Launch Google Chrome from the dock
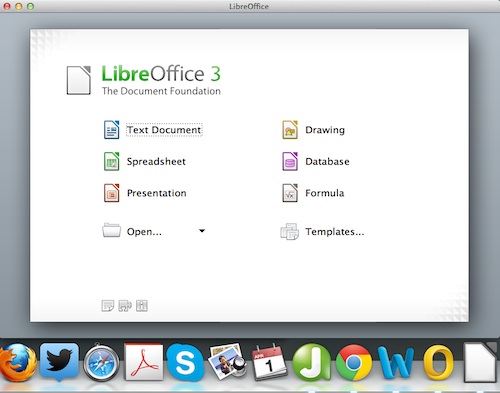Image resolution: width=500 pixels, height=393 pixels. (x=354, y=363)
